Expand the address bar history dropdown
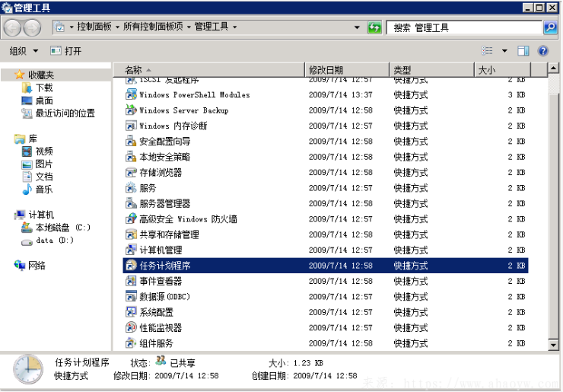The width and height of the screenshot is (563, 392). pyautogui.click(x=357, y=27)
